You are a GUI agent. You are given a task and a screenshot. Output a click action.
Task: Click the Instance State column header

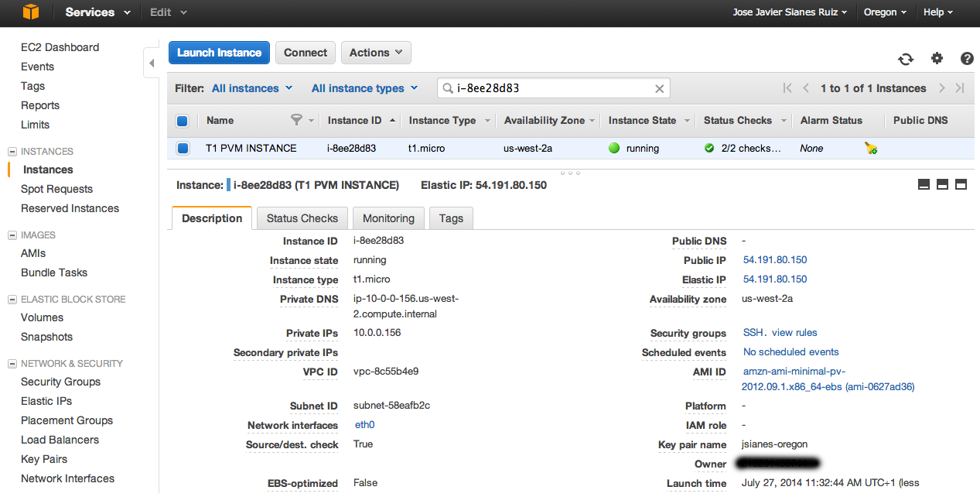(x=642, y=121)
